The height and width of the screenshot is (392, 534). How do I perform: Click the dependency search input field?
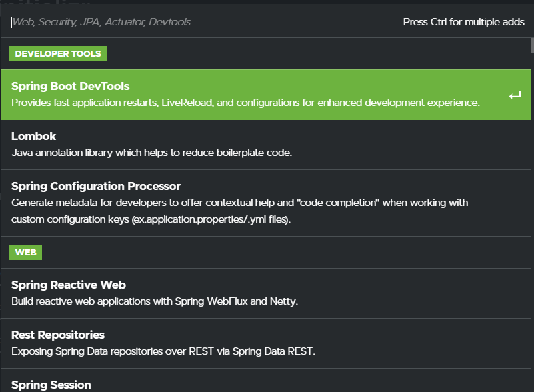(200, 21)
